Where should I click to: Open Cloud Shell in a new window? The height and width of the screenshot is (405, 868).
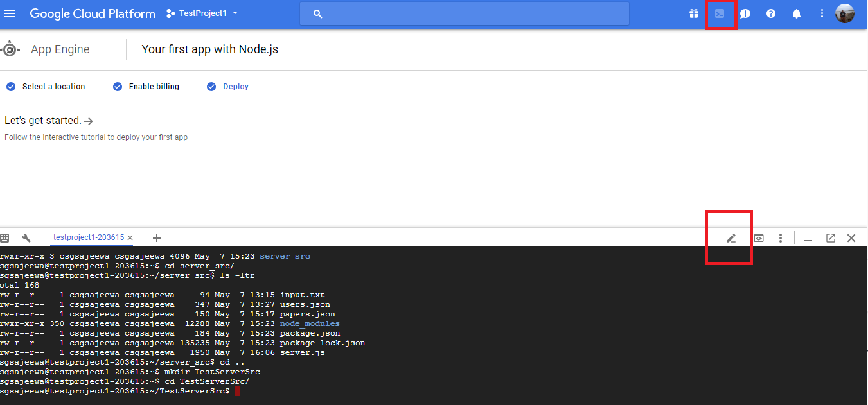831,238
